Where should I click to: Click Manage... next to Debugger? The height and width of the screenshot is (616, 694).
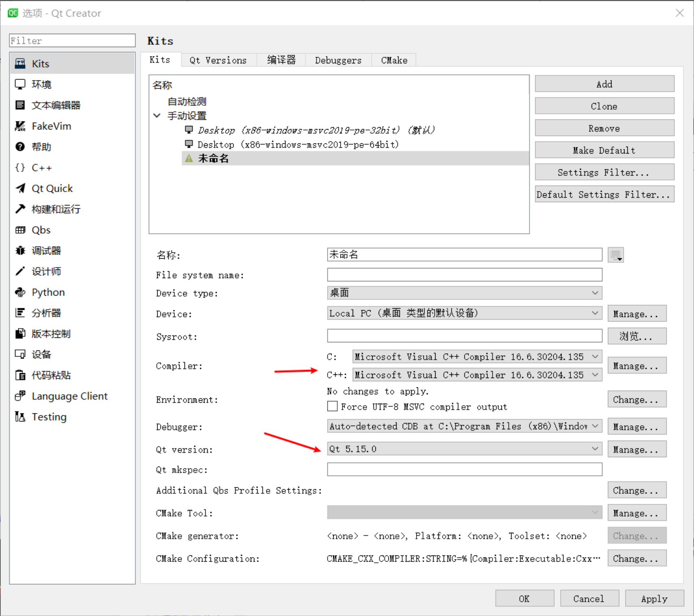coord(637,426)
